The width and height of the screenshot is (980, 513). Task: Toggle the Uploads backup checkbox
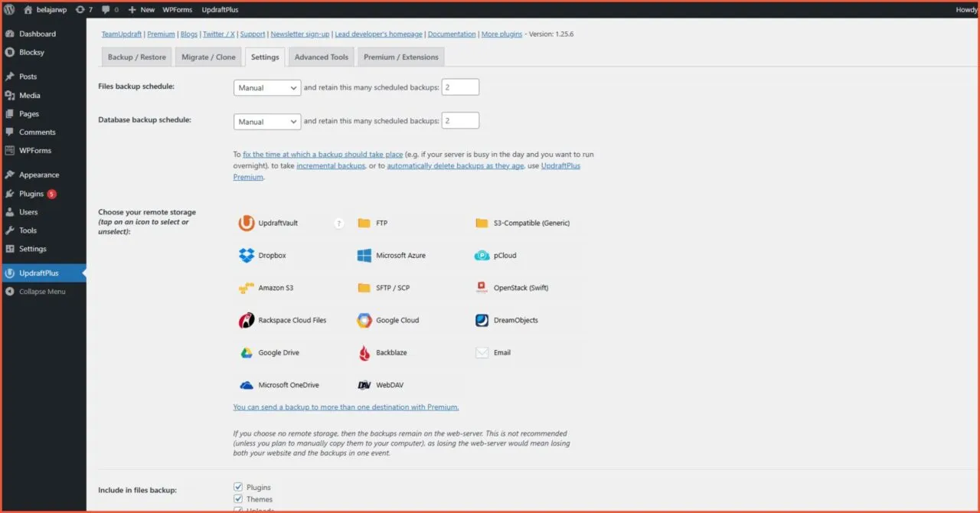coord(238,509)
